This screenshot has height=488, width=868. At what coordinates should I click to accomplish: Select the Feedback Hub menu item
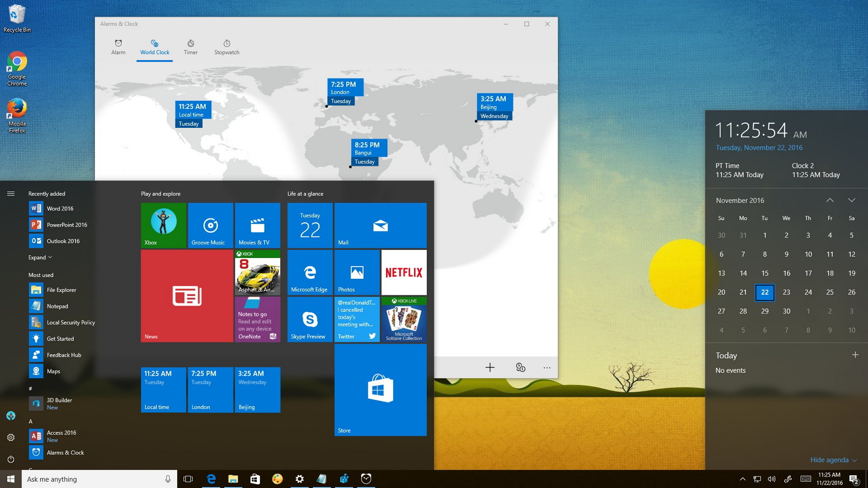pos(64,355)
